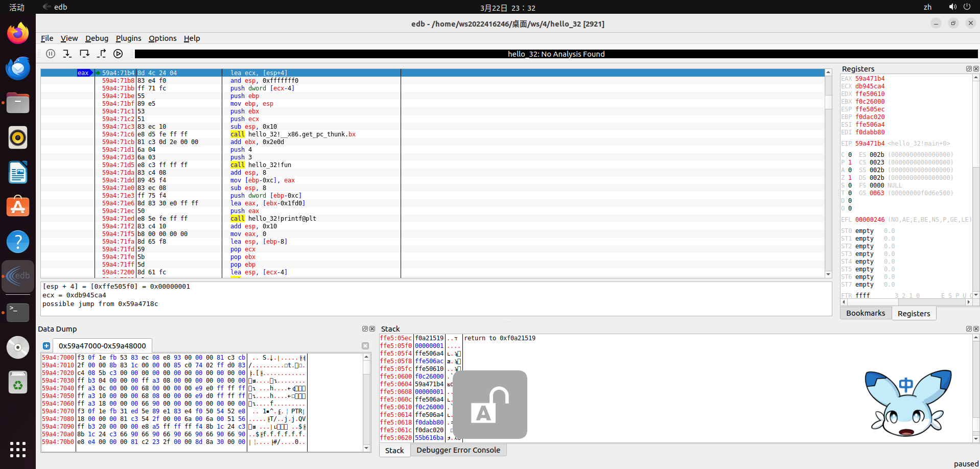
Task: Switch to the Bookmarks tab
Action: coord(865,313)
